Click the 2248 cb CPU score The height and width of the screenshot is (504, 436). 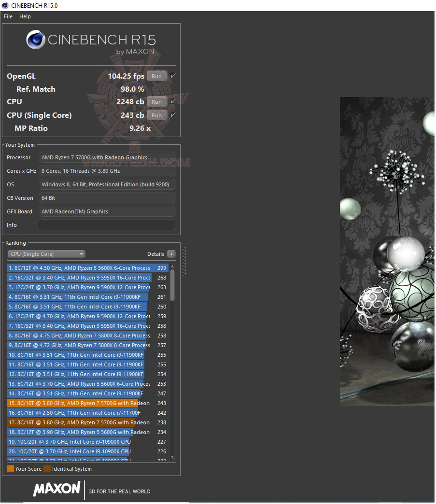click(130, 102)
